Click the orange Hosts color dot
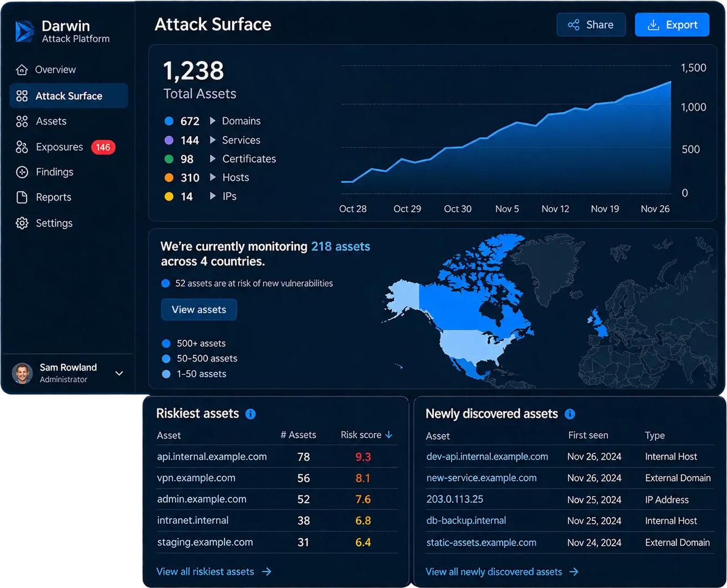727x588 pixels. [x=169, y=178]
